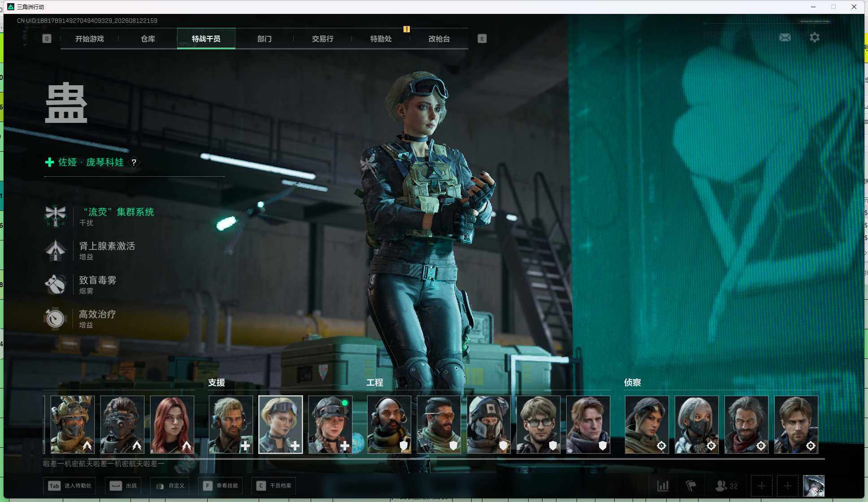This screenshot has height=502, width=868.
Task: Switch to the 改枪台 tab
Action: coord(439,39)
